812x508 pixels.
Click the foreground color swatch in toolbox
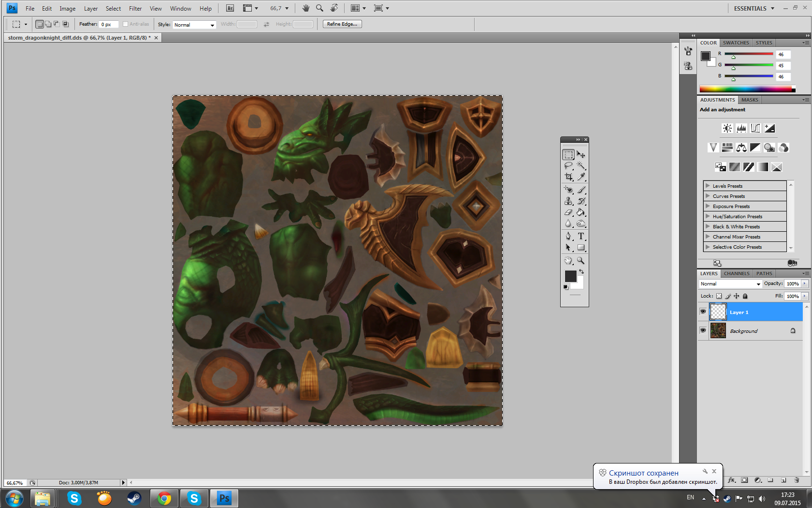pos(570,276)
